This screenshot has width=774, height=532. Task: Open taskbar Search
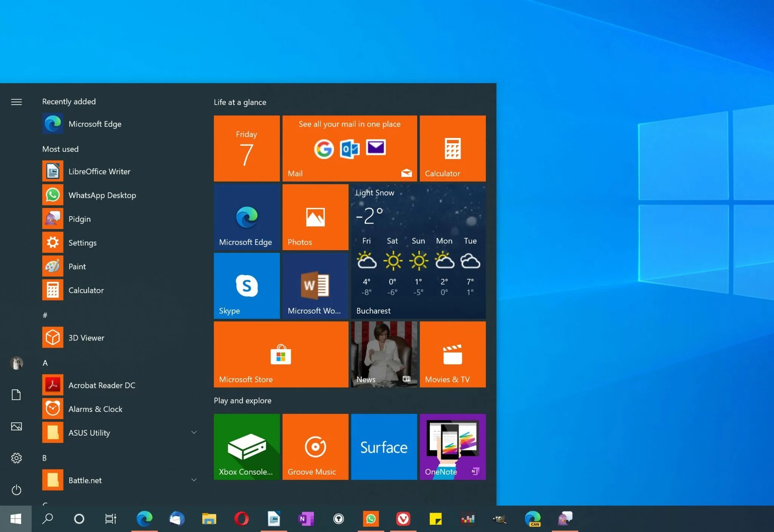[x=48, y=519]
